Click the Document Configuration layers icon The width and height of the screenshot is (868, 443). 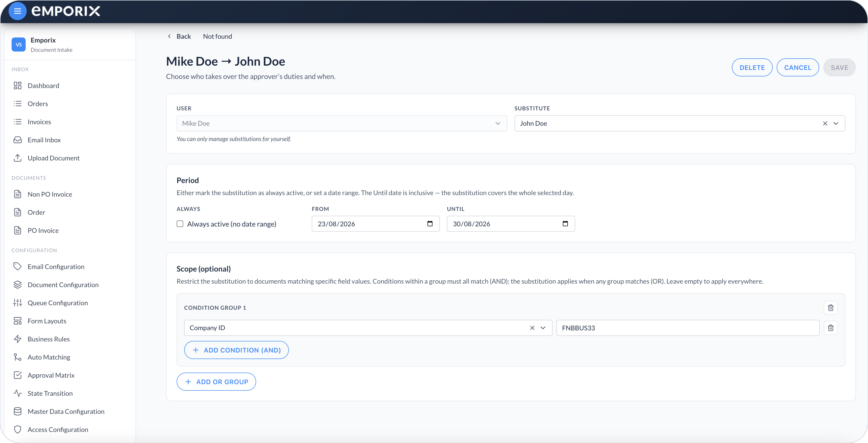point(18,285)
